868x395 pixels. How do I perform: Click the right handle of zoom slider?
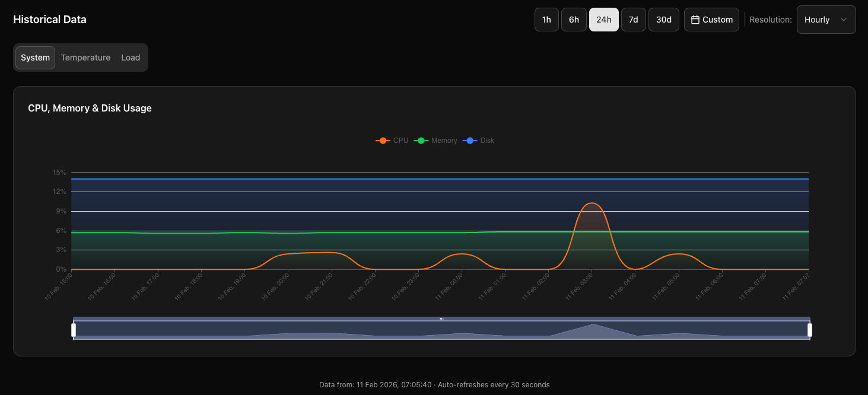[809, 330]
